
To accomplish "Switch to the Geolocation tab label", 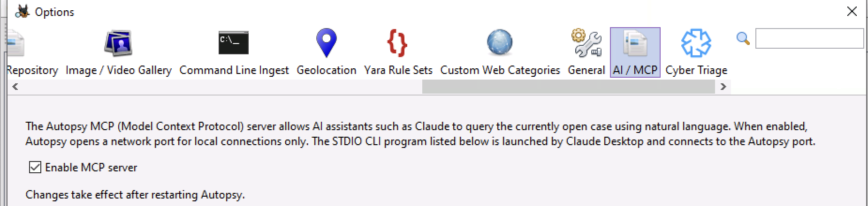I will (x=326, y=70).
